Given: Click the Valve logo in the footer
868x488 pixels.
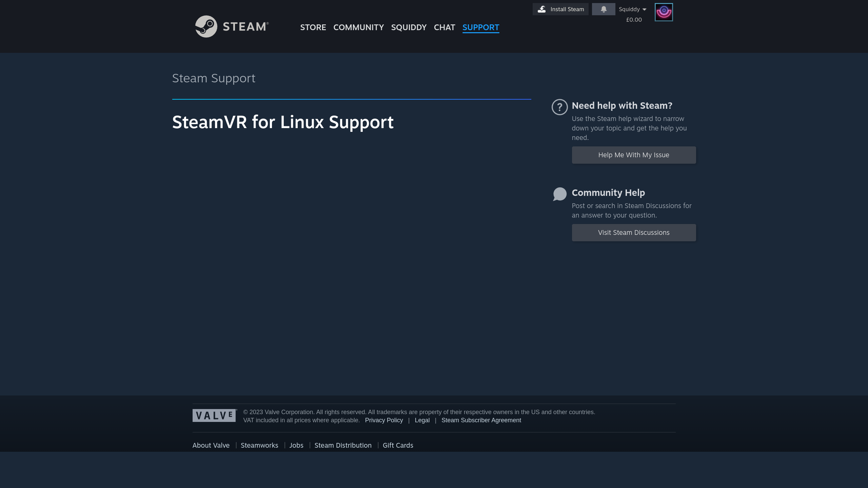Looking at the screenshot, I should (x=214, y=415).
